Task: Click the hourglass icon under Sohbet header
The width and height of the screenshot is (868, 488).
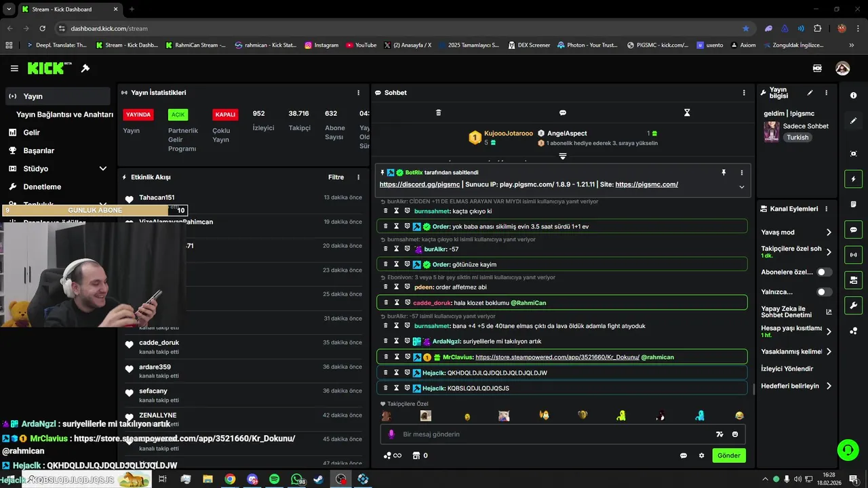Action: tap(687, 113)
